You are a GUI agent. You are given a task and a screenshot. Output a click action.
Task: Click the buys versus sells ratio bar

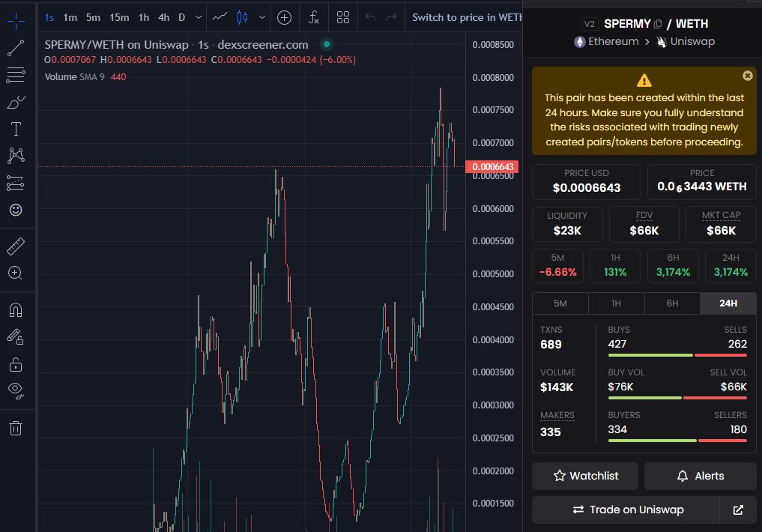coord(677,355)
